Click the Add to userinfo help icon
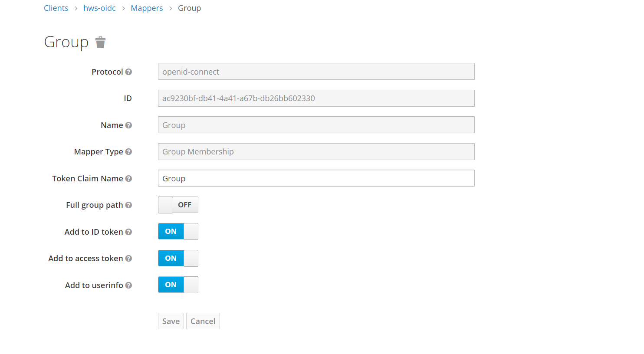The width and height of the screenshot is (644, 354). (x=128, y=285)
